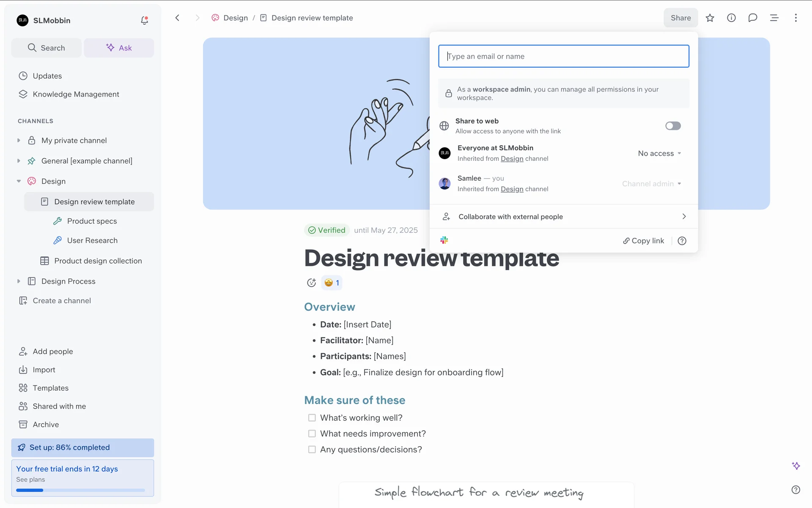Click the notifications bell icon
The height and width of the screenshot is (508, 812).
(144, 20)
